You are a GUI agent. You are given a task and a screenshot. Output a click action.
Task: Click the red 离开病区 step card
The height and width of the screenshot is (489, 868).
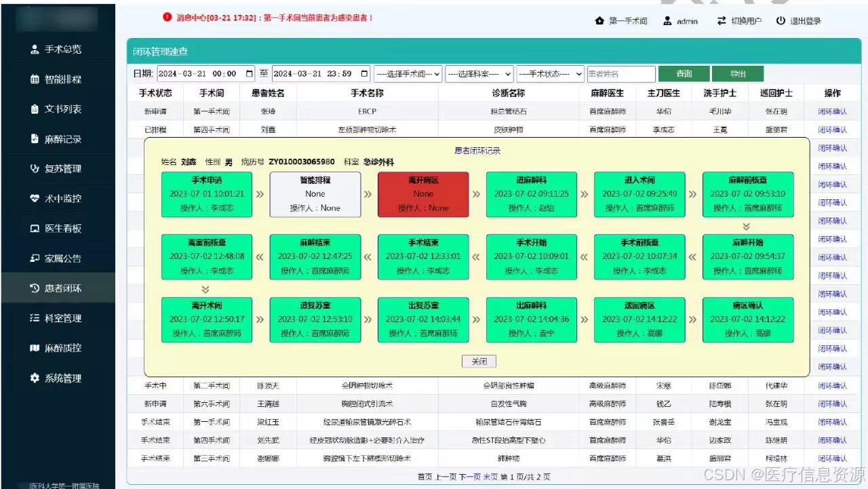(x=423, y=195)
